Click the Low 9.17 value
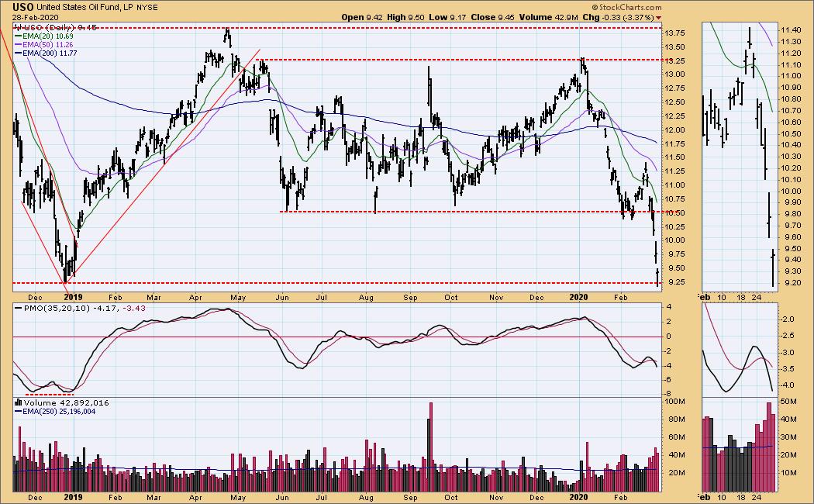The height and width of the screenshot is (504, 814). 447,17
